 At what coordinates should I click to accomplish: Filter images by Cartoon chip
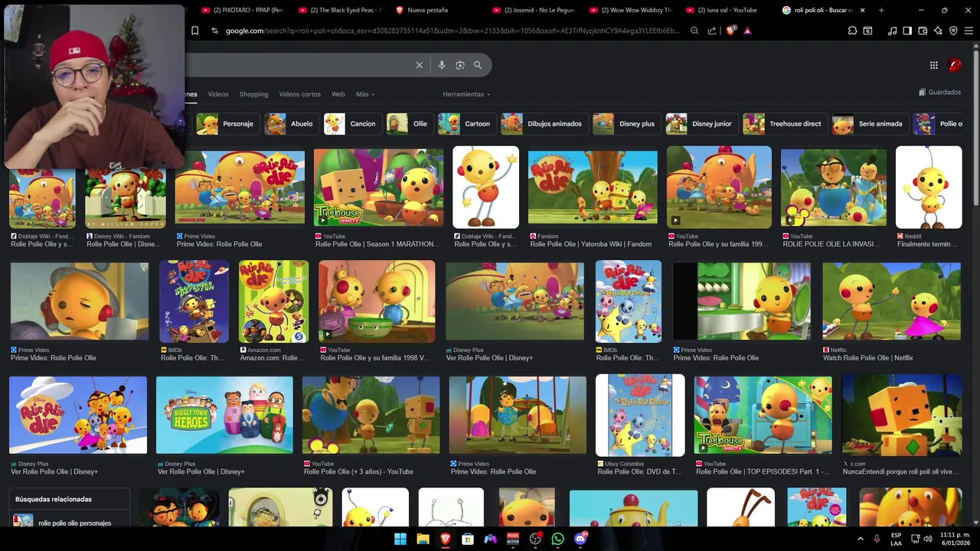click(x=466, y=124)
